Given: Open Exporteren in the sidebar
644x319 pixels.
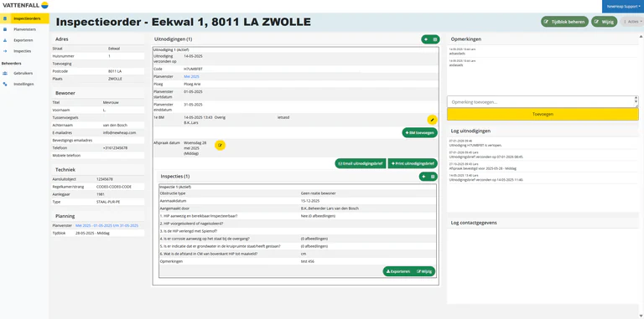Looking at the screenshot, I should [x=23, y=40].
